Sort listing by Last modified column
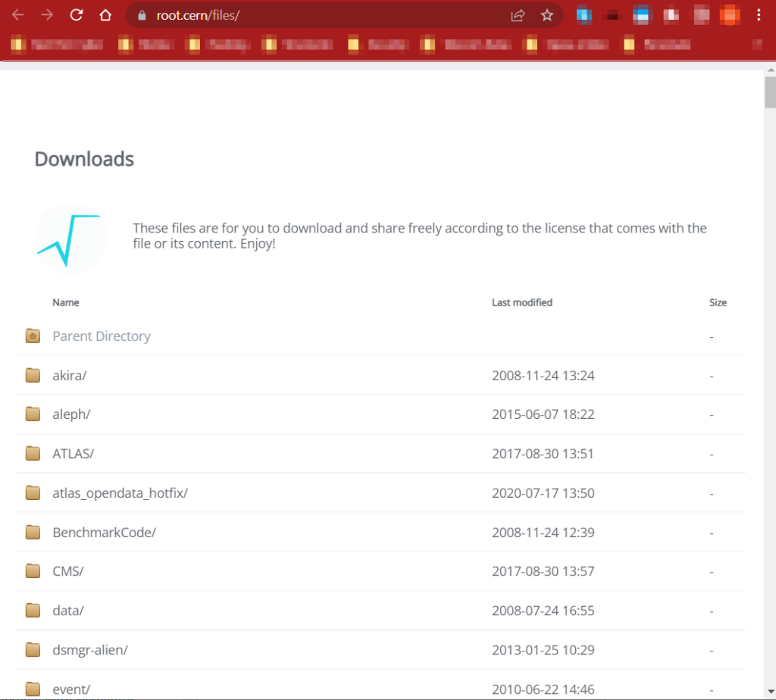Viewport: 776px width, 700px height. click(x=521, y=302)
